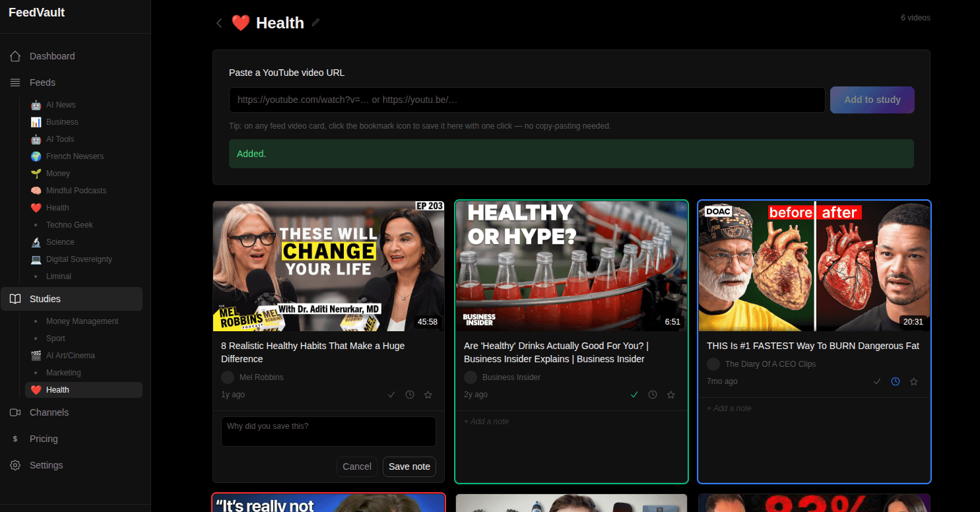The width and height of the screenshot is (980, 512).
Task: Toggle watched checkmark on Business Insider video
Action: (x=634, y=395)
